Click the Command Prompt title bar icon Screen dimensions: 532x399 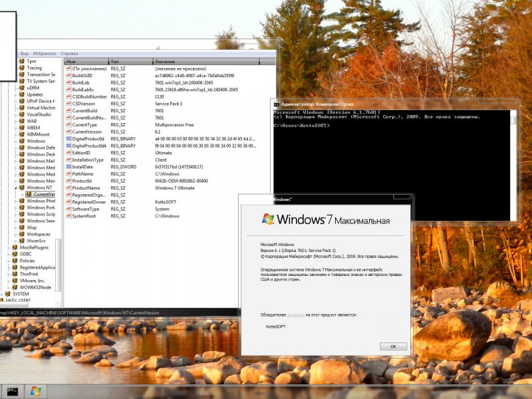click(277, 104)
